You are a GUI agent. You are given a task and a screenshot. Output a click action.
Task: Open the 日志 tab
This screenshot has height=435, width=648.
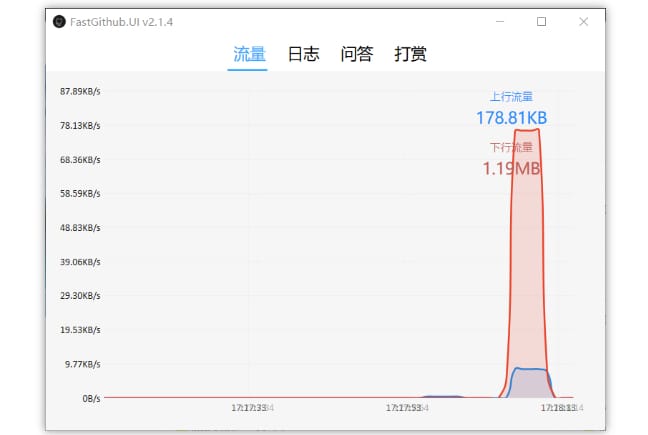coord(303,55)
